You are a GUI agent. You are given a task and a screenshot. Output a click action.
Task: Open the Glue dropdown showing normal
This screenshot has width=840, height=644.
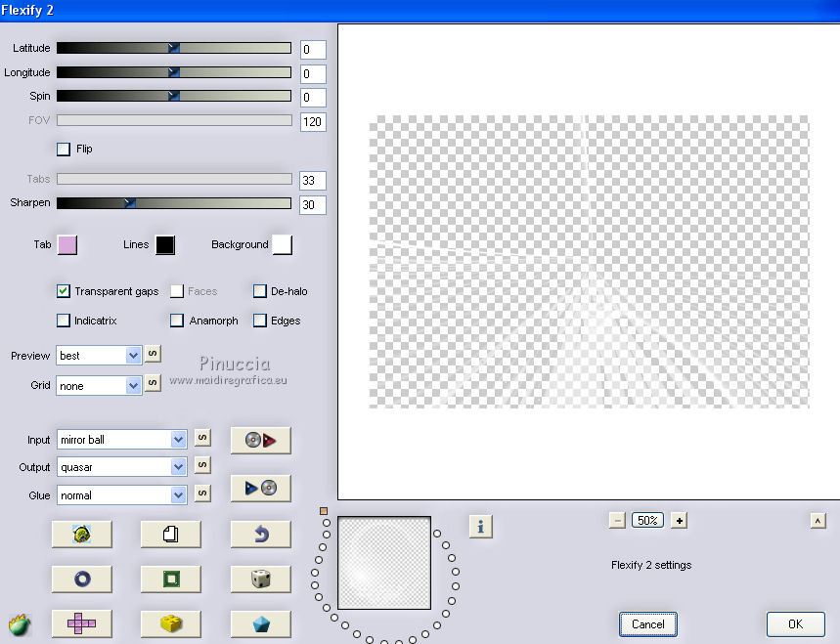pos(121,495)
